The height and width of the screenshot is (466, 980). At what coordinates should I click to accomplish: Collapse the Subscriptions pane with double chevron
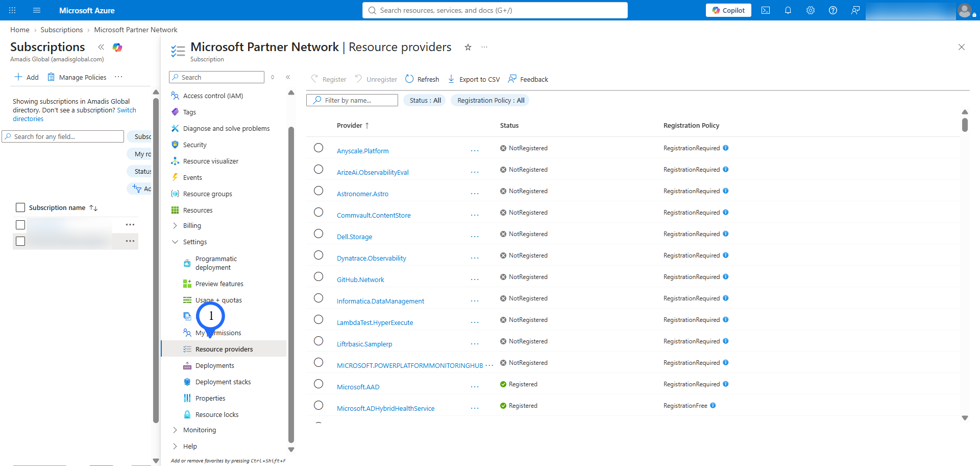[x=101, y=47]
